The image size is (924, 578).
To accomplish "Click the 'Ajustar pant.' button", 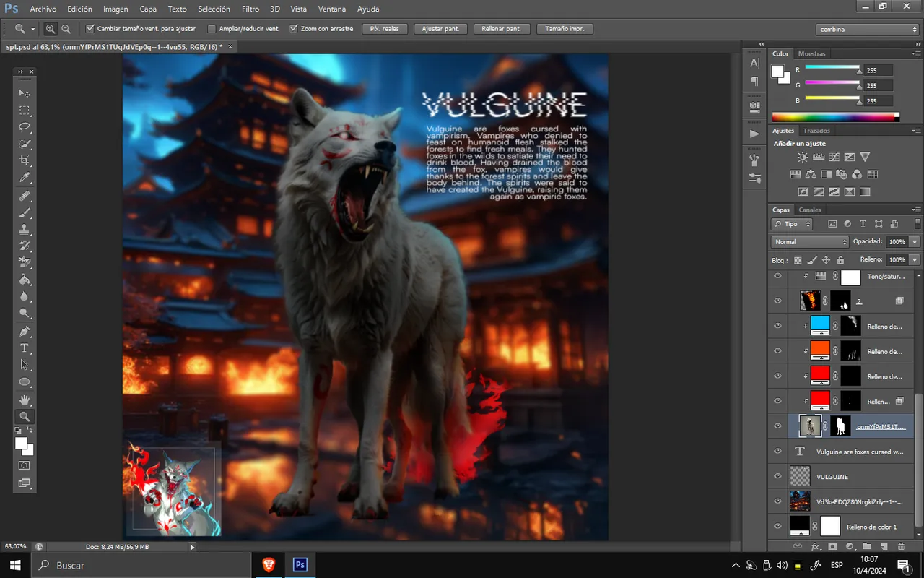I will (x=441, y=29).
